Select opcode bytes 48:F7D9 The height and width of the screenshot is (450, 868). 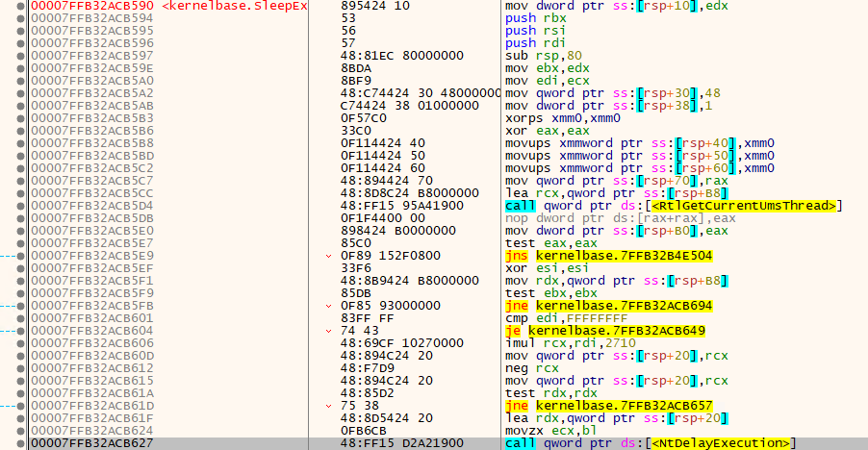[x=367, y=368]
